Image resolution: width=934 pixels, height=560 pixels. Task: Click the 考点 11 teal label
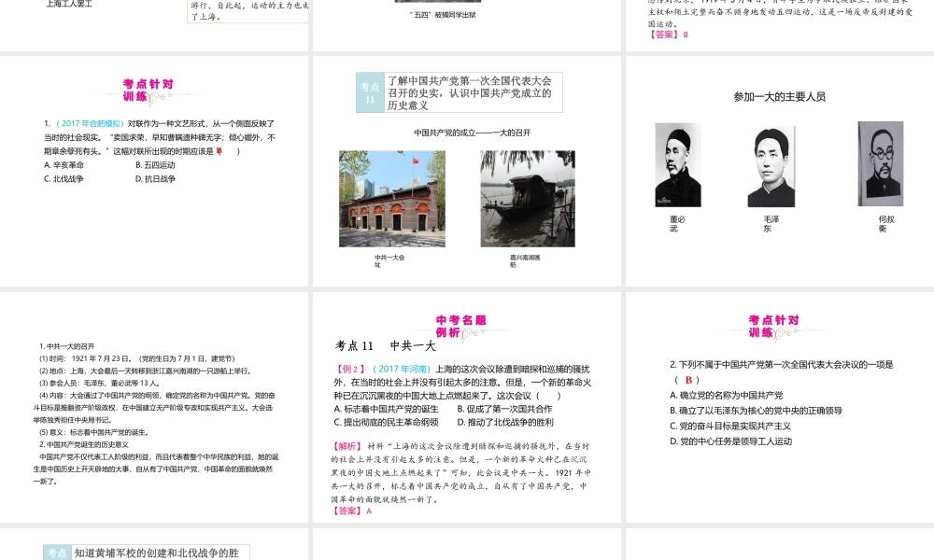coord(370,92)
